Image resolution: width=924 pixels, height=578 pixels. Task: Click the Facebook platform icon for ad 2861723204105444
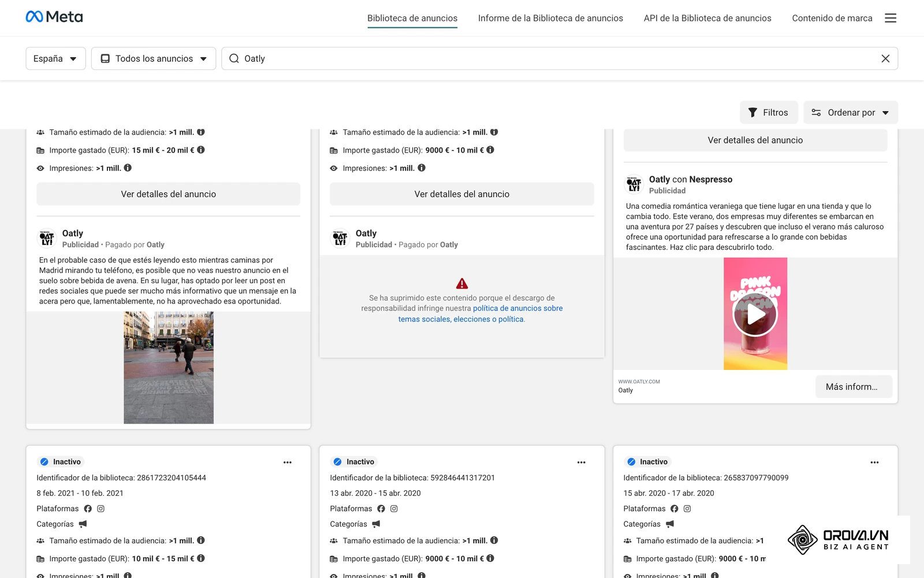coord(88,509)
